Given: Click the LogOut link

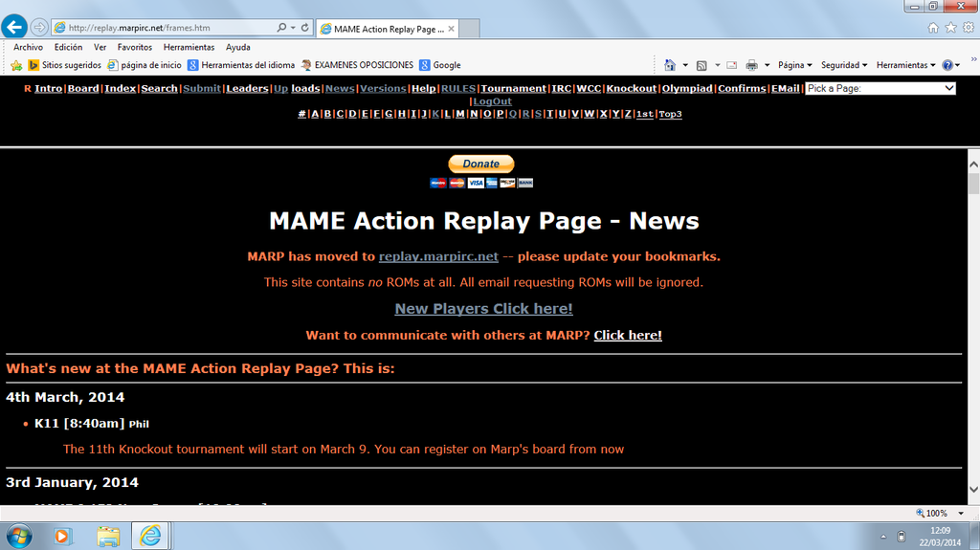Looking at the screenshot, I should 492,101.
